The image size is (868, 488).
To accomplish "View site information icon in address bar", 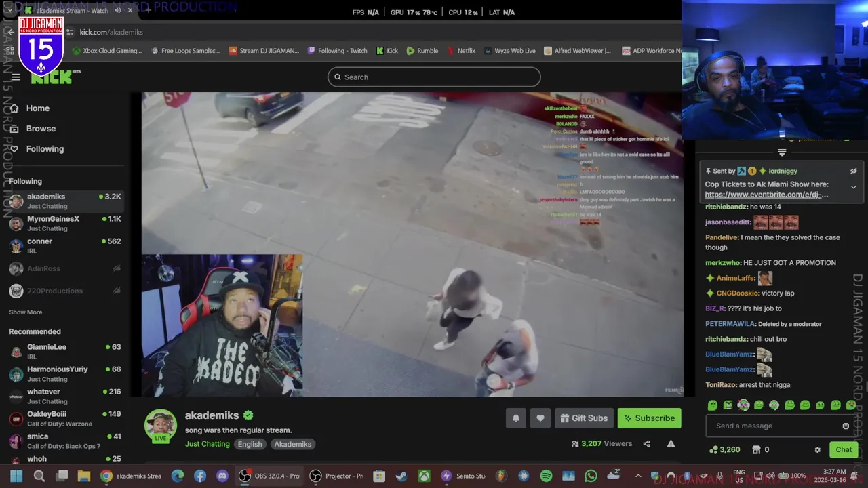I will tap(69, 32).
